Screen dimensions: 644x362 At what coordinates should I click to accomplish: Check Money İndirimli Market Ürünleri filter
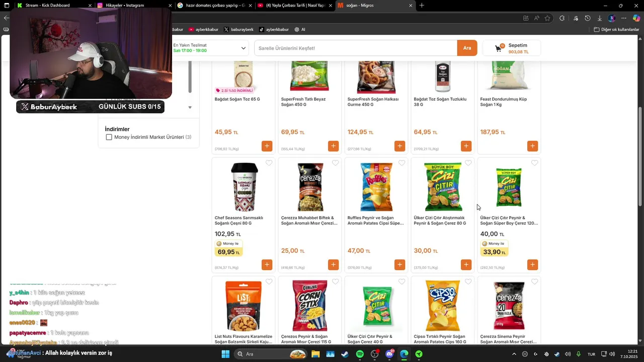(109, 137)
